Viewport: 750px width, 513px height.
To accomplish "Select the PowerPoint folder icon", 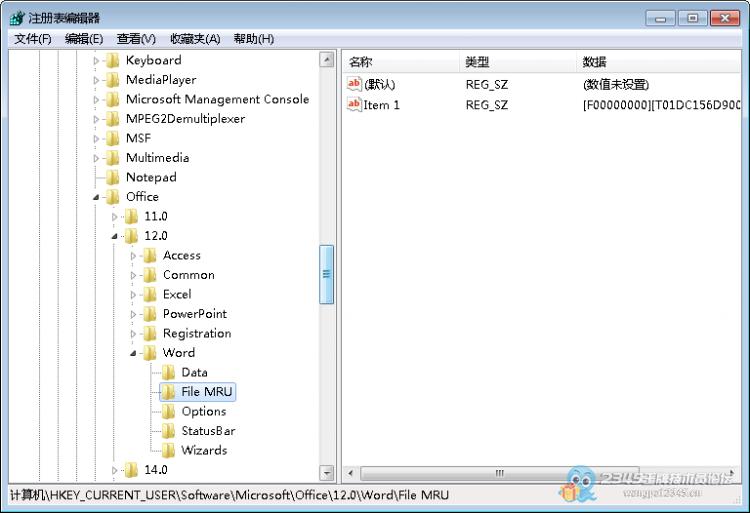I will tap(150, 314).
